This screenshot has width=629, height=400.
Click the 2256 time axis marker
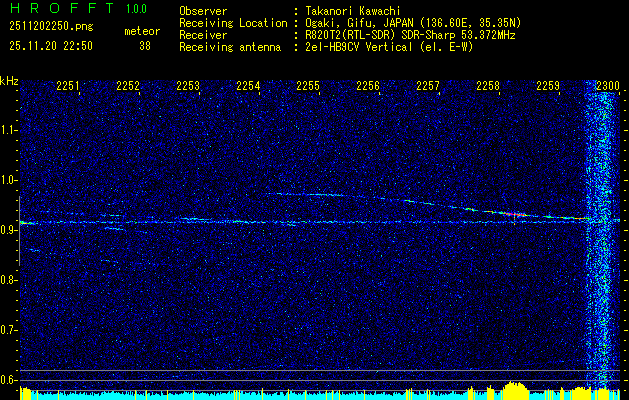368,85
